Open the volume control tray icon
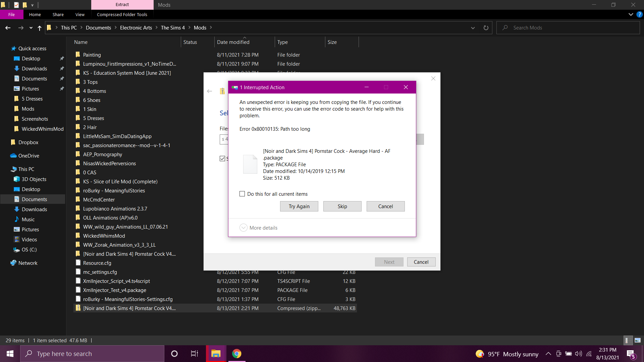Image resolution: width=644 pixels, height=362 pixels. [578, 354]
